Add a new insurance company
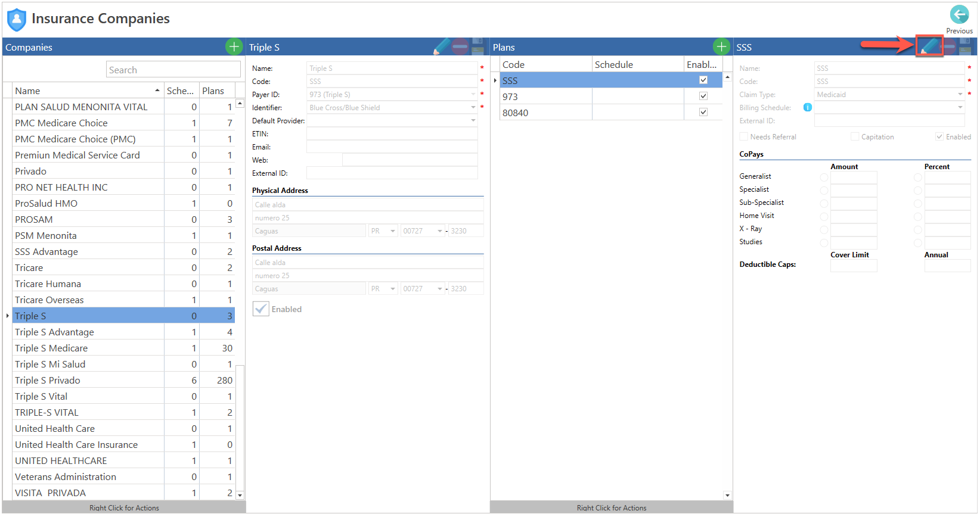 click(234, 46)
